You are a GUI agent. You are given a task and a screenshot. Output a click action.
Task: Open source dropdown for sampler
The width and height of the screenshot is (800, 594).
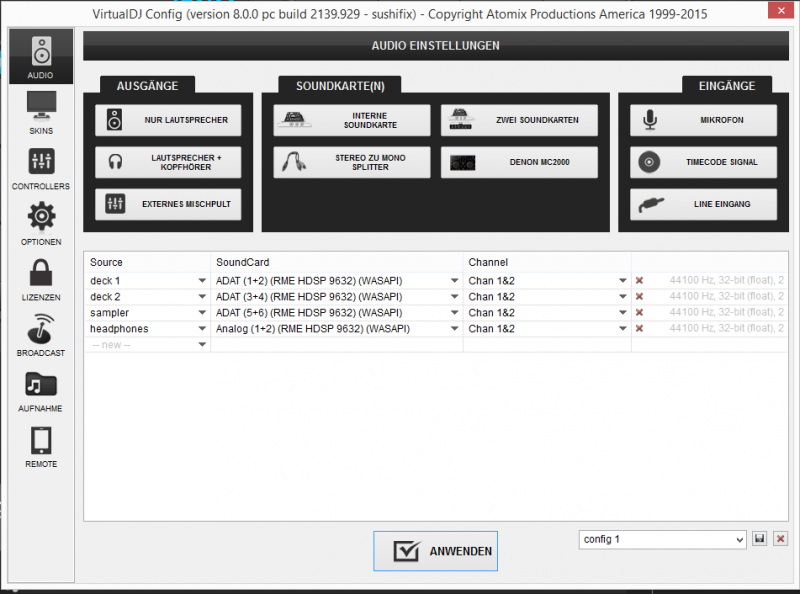point(202,313)
